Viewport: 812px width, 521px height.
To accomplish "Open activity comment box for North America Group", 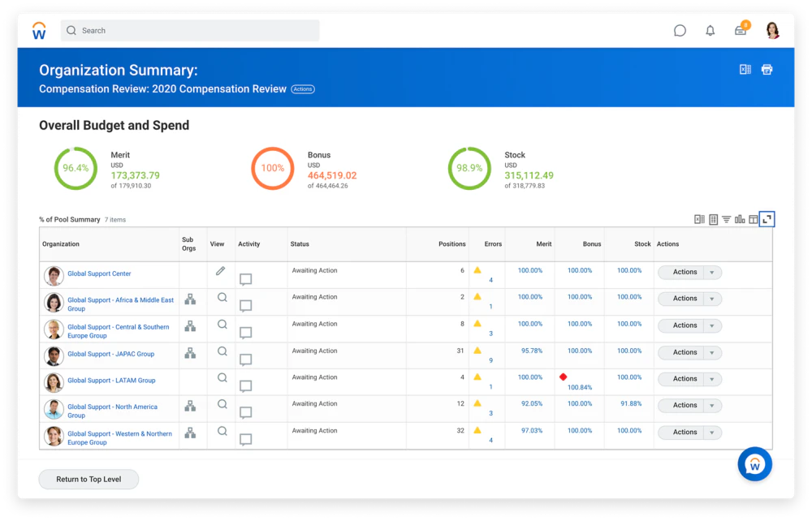I will pyautogui.click(x=245, y=412).
